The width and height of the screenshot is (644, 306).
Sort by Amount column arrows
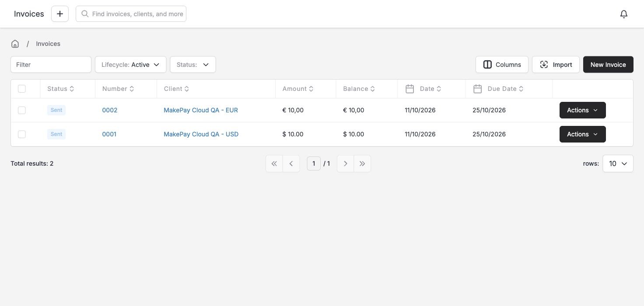tap(311, 89)
